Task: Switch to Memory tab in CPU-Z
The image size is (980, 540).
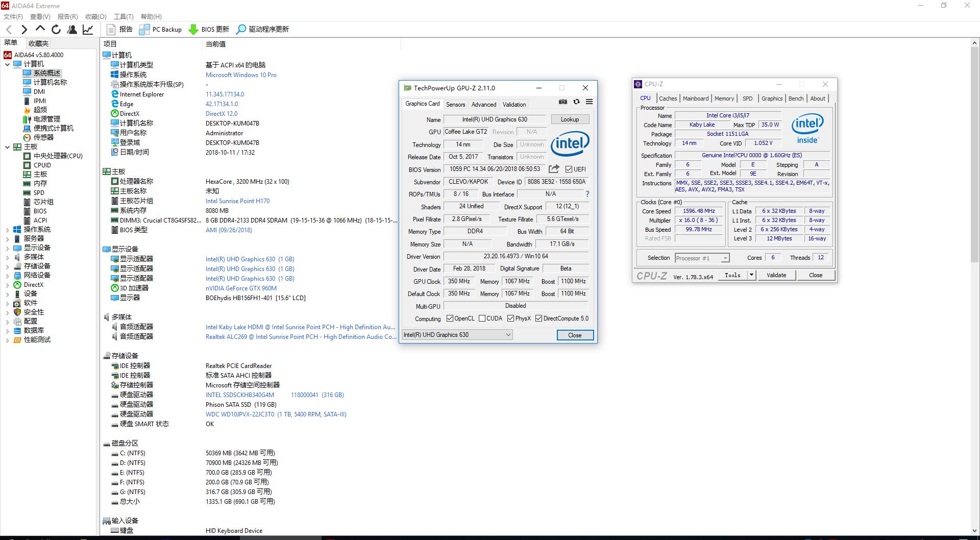Action: click(x=724, y=99)
